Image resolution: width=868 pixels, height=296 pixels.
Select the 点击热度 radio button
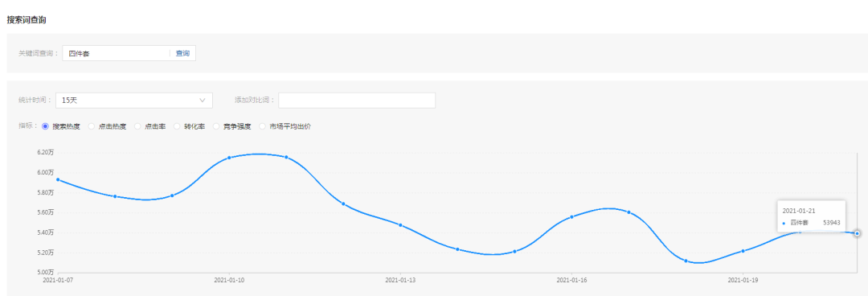point(92,126)
